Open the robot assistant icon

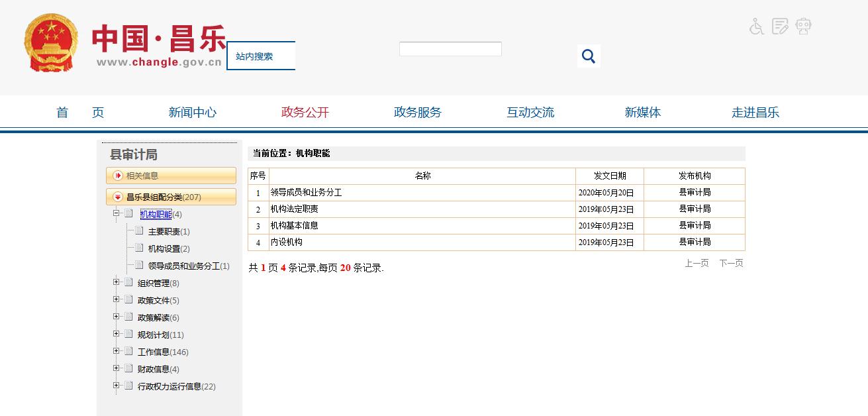(x=804, y=26)
